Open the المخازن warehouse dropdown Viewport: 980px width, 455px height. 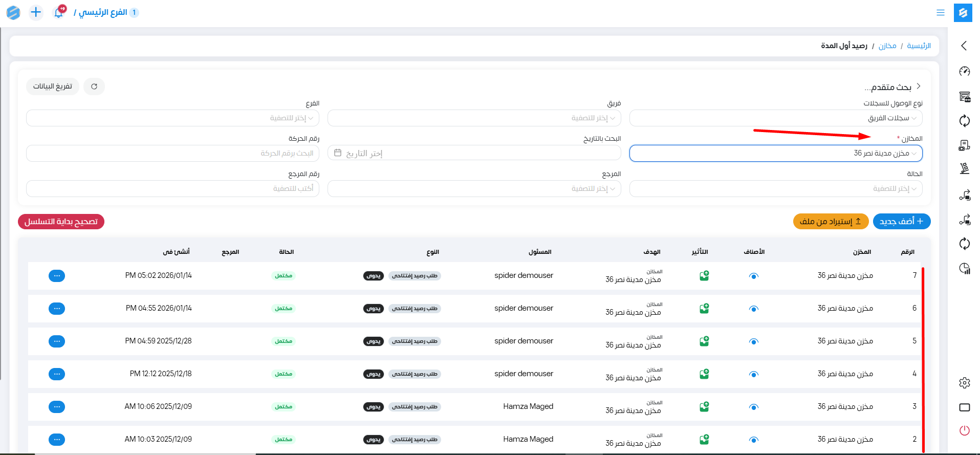click(x=776, y=153)
